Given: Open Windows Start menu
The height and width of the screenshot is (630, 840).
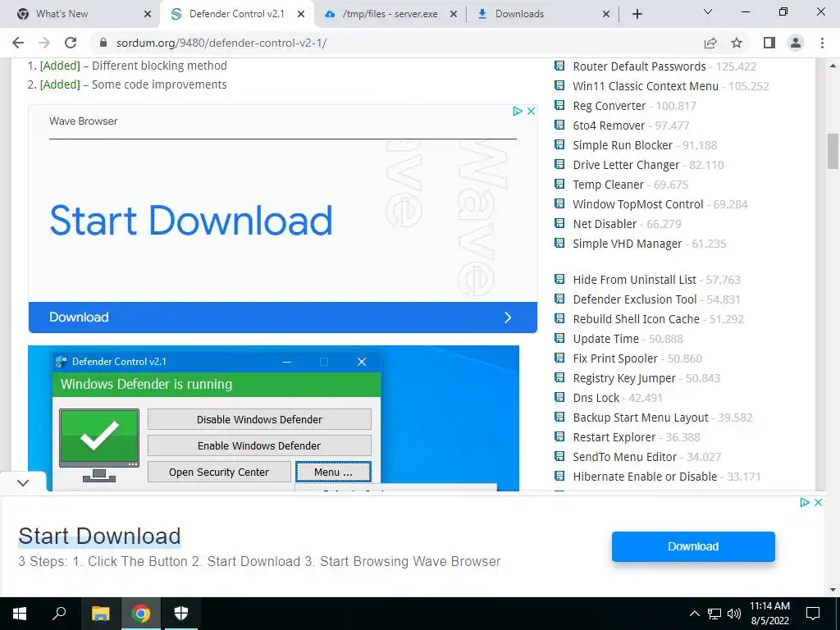Looking at the screenshot, I should coord(20,614).
